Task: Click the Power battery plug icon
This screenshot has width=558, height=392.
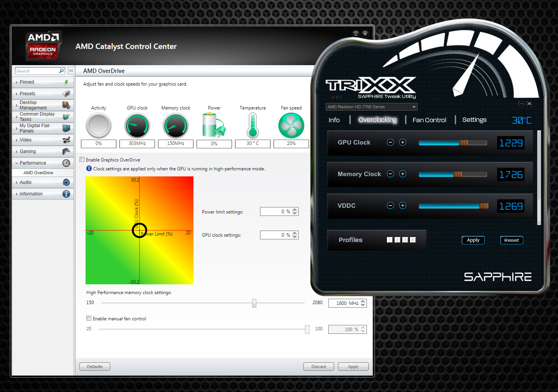Action: point(214,126)
